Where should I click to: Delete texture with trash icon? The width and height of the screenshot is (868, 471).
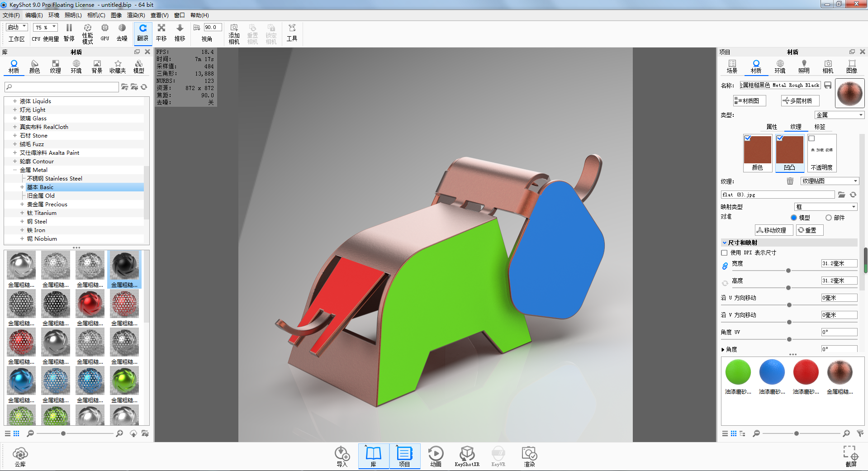coord(790,181)
